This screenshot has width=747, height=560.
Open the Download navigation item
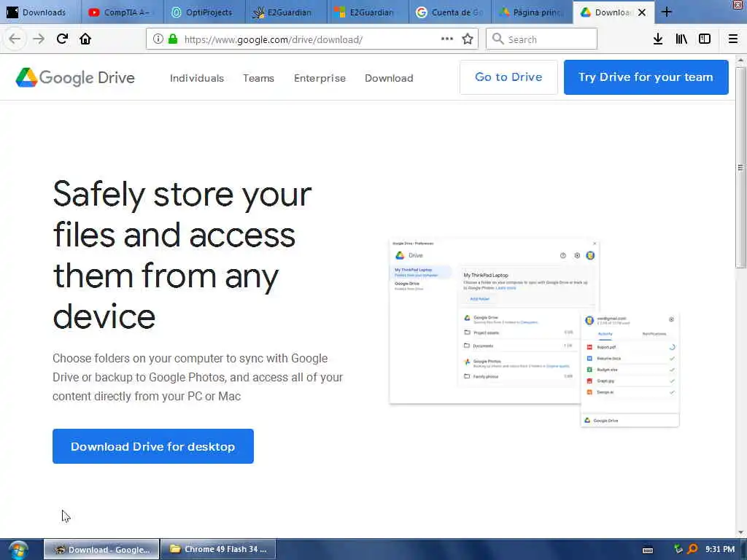tap(389, 78)
